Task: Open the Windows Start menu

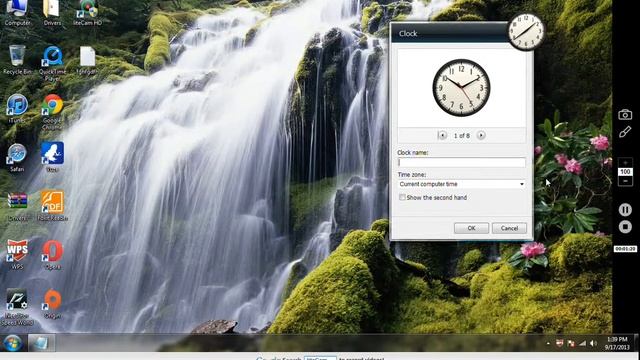Action: tap(13, 343)
